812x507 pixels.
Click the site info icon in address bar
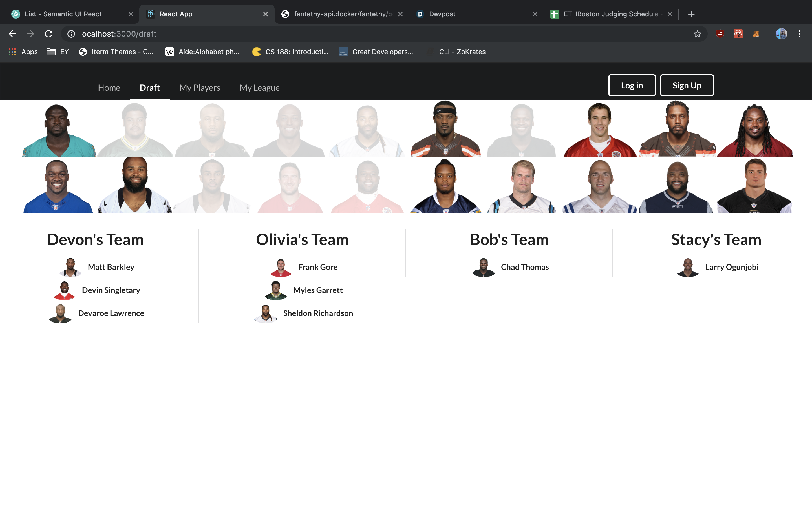point(71,34)
